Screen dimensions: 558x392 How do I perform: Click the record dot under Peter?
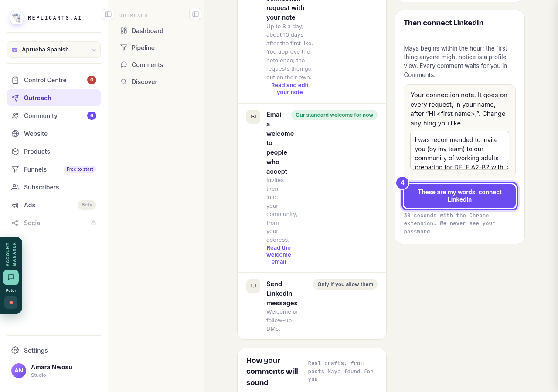coord(11,302)
